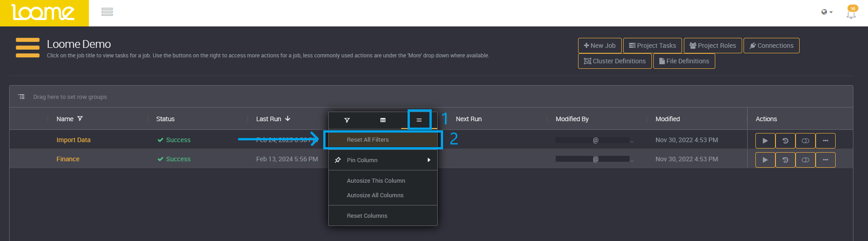Open the globe language dropdown
Screen dimensions: 868x241
[827, 12]
